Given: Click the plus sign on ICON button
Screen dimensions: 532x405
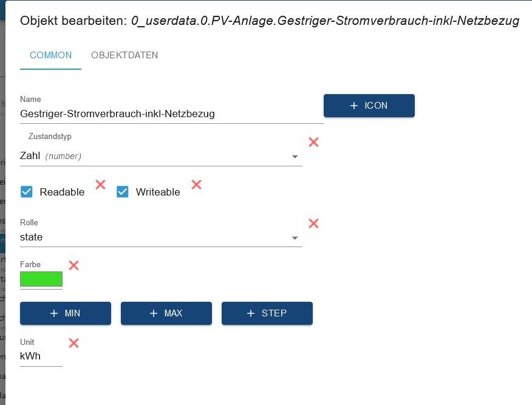Looking at the screenshot, I should coord(354,106).
